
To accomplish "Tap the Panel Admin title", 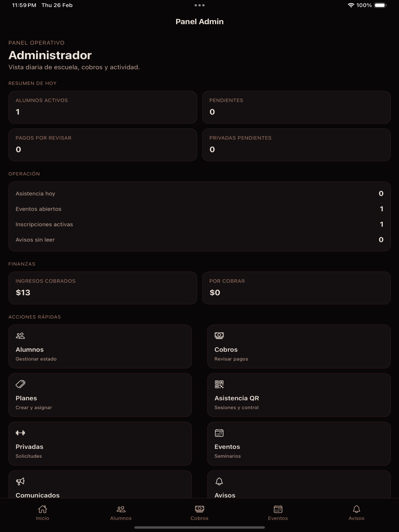I will [199, 21].
